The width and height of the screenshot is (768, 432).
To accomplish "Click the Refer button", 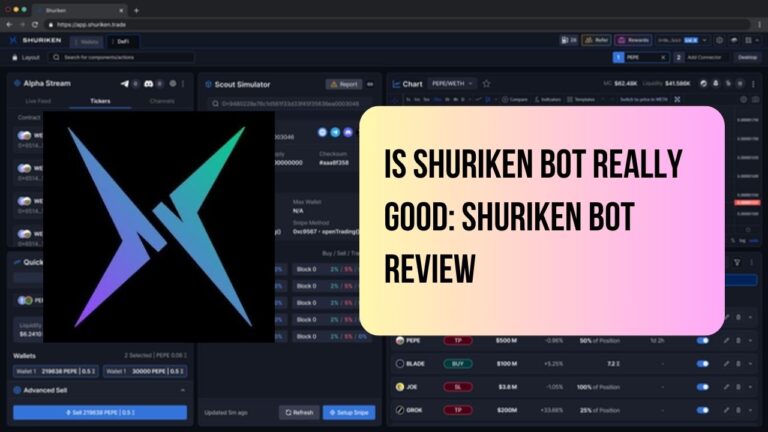I will pos(597,40).
